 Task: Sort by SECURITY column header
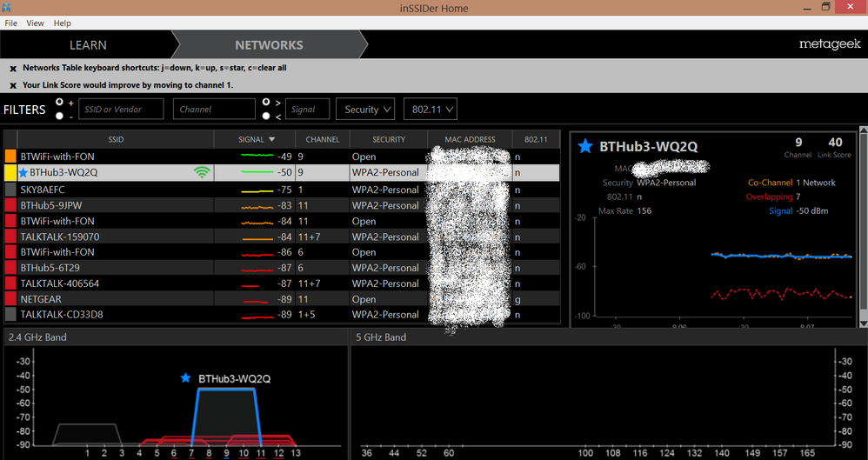coord(389,139)
